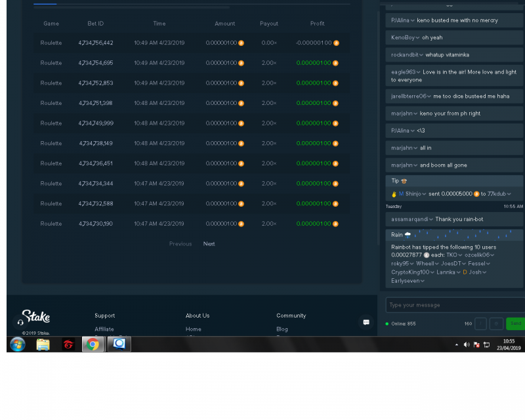Expand Lannka user dropdown
The width and height of the screenshot is (525, 420).
(458, 272)
